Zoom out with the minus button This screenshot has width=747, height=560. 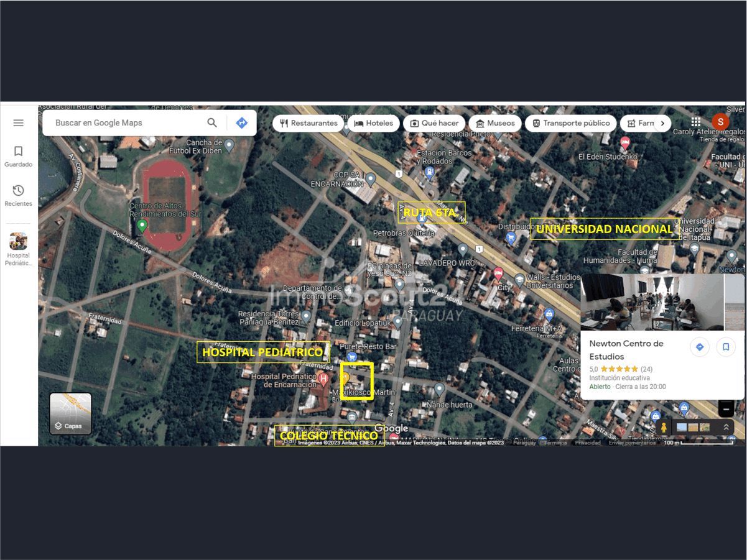[726, 409]
